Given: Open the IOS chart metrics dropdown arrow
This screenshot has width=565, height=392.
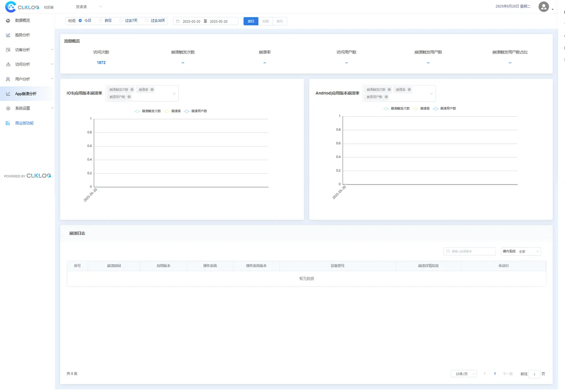Looking at the screenshot, I should (174, 94).
